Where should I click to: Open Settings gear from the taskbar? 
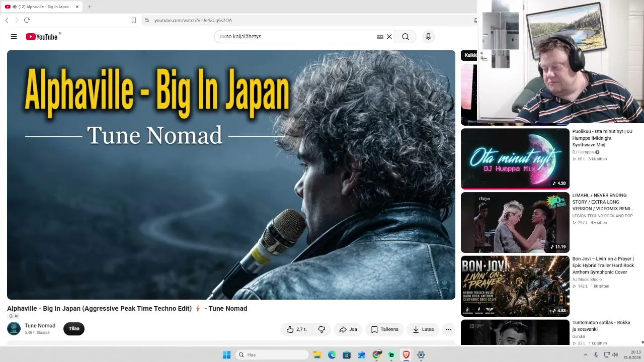[x=421, y=355]
